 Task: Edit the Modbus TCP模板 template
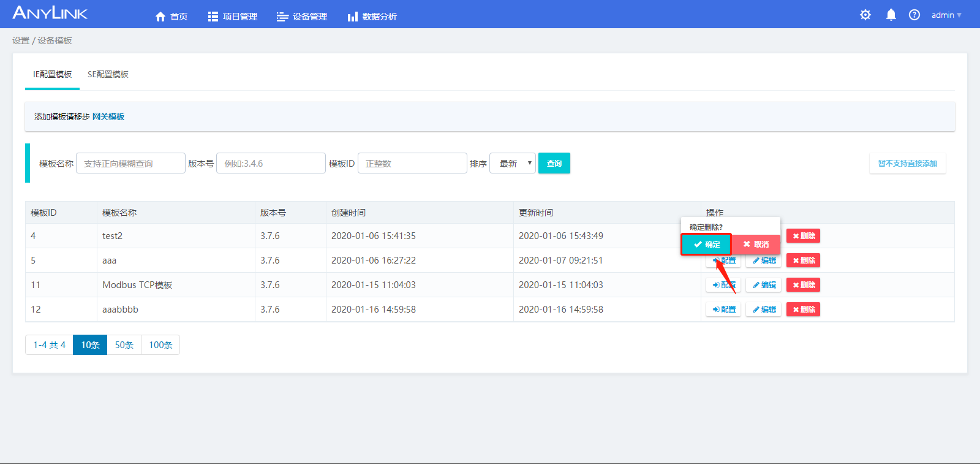pyautogui.click(x=764, y=285)
